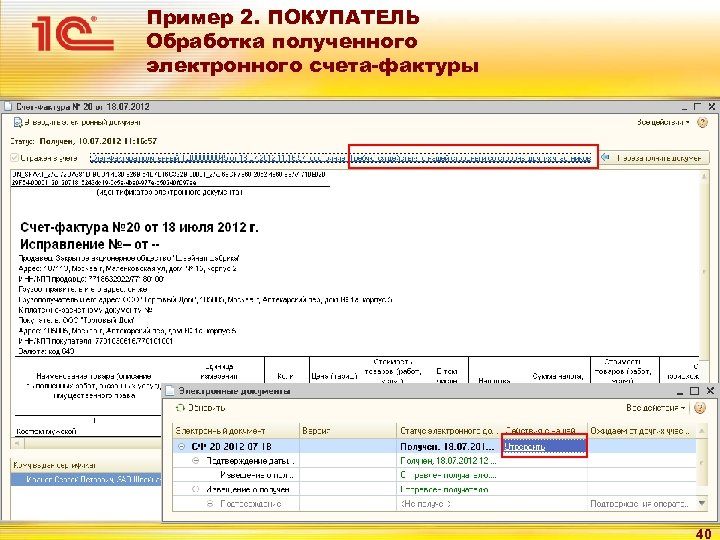This screenshot has width=720, height=540.
Task: Toggle the Извещение о получении tree node
Action: coord(196,489)
